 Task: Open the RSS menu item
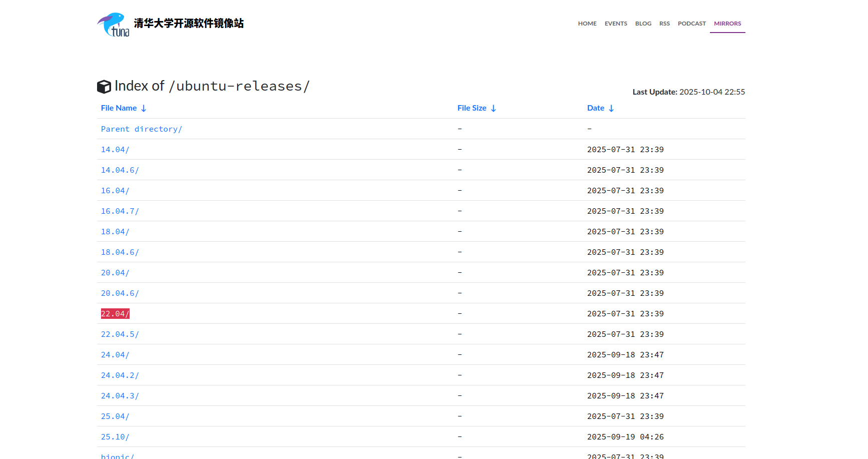(664, 24)
